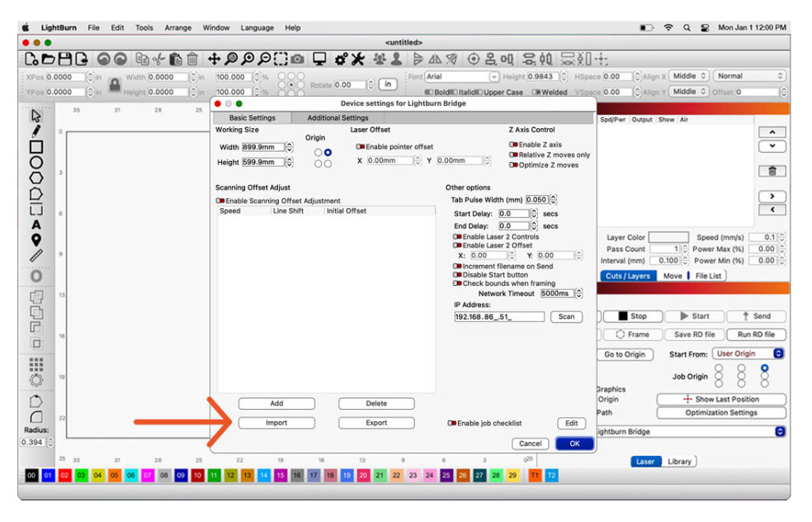Select the arrow Select tool

(x=35, y=116)
